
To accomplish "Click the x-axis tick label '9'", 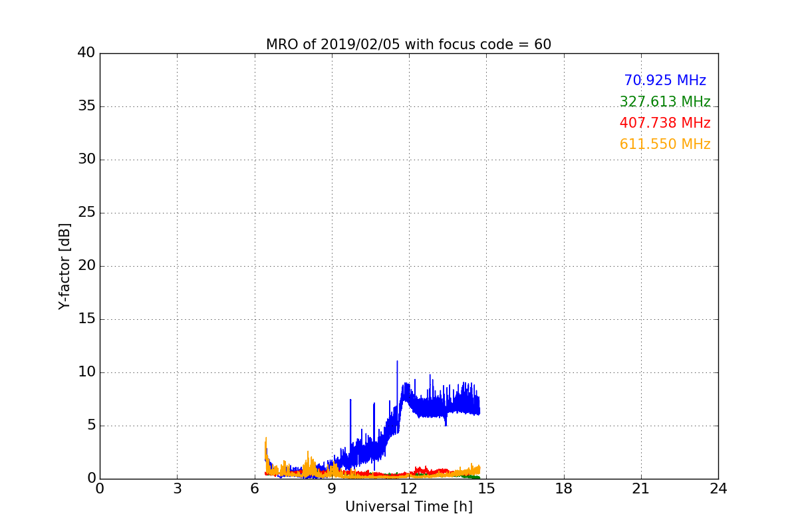I will (x=332, y=489).
